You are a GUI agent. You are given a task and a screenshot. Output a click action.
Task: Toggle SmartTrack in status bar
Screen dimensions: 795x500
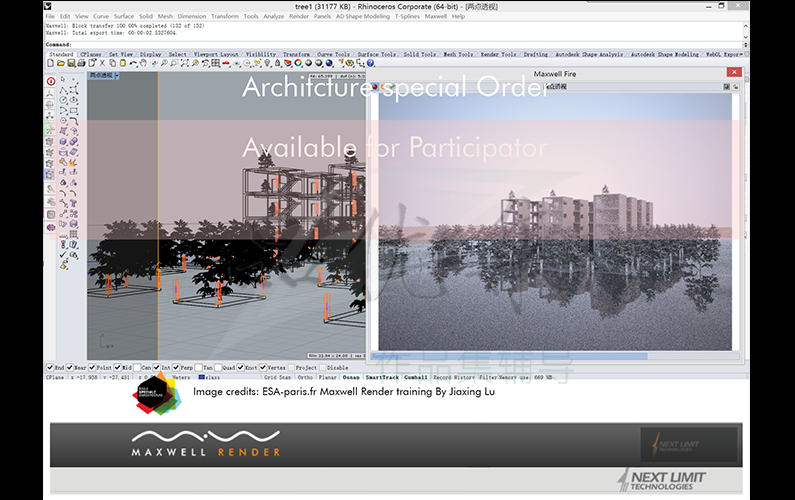(382, 377)
